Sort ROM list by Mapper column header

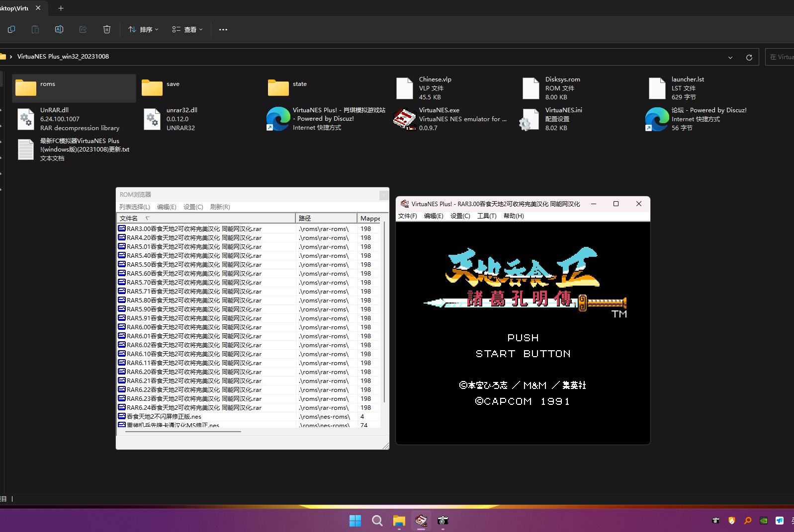click(x=369, y=218)
